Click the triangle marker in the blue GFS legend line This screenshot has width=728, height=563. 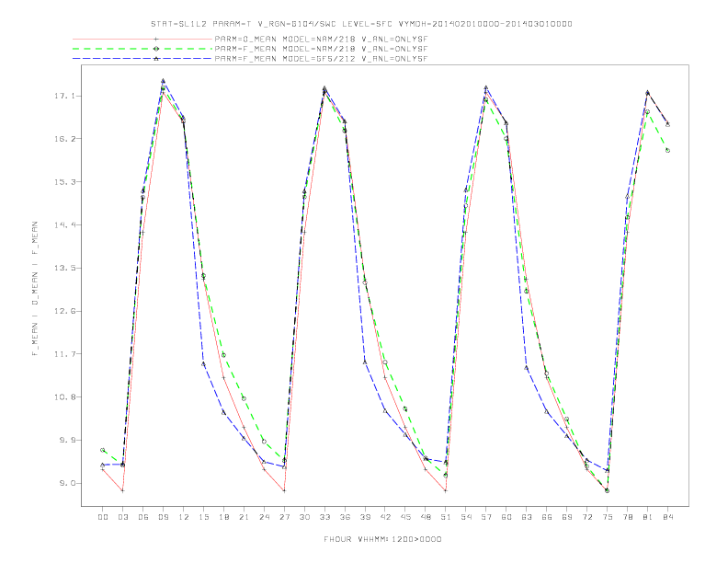[156, 59]
